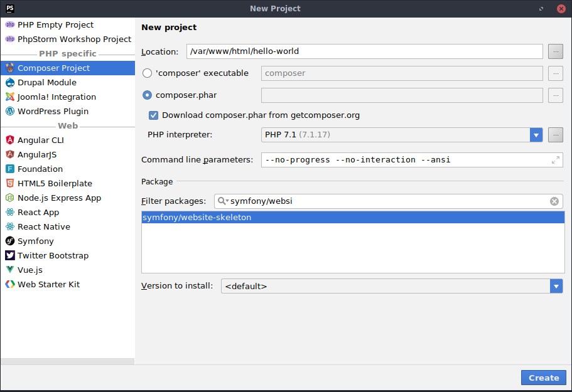Click the HTML5 Boilerplate icon
Viewport: 572px width, 392px height.
10,184
